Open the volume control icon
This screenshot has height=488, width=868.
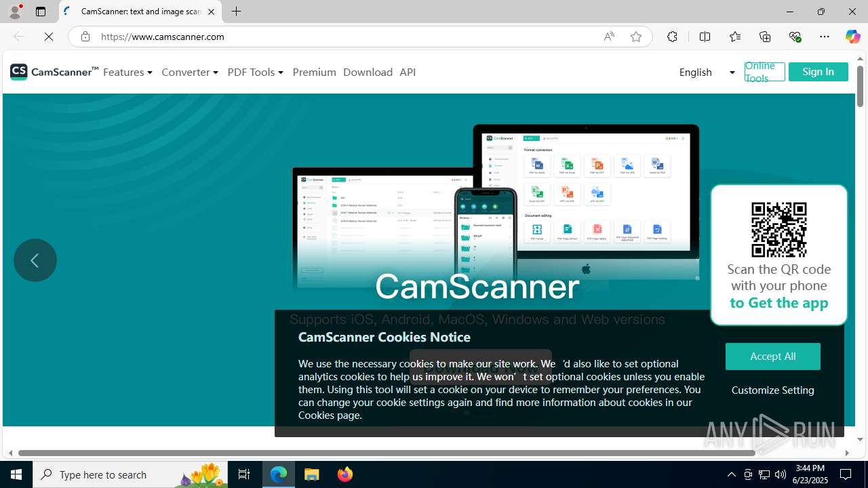click(x=780, y=474)
